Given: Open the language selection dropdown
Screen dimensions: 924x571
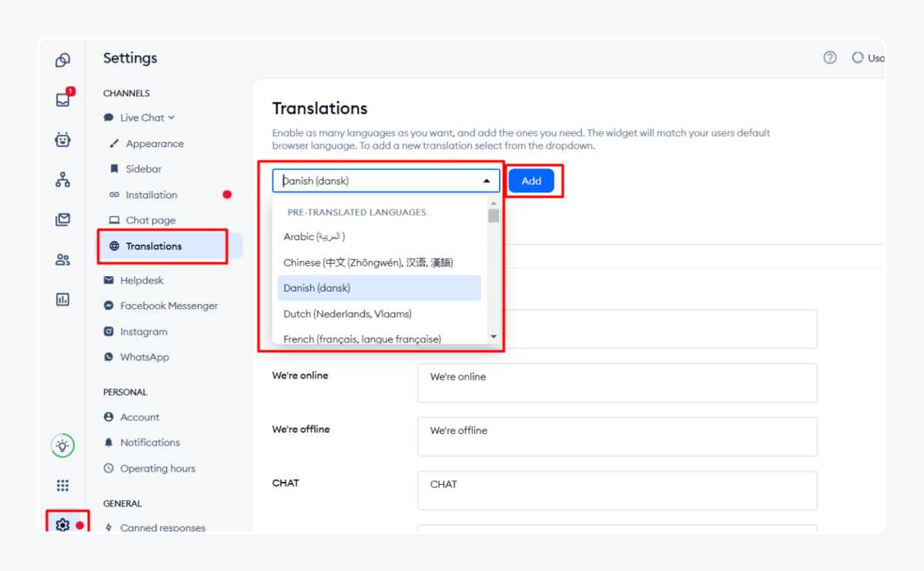Looking at the screenshot, I should point(385,180).
